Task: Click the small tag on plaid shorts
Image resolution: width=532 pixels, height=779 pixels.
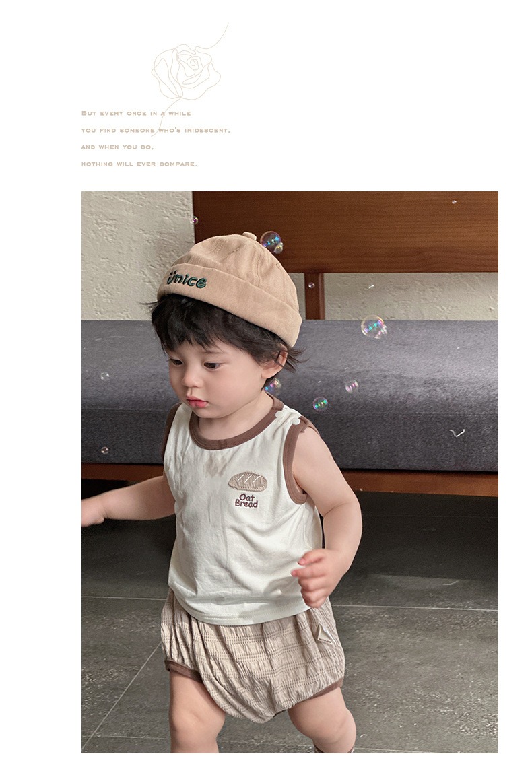Action: [x=326, y=636]
